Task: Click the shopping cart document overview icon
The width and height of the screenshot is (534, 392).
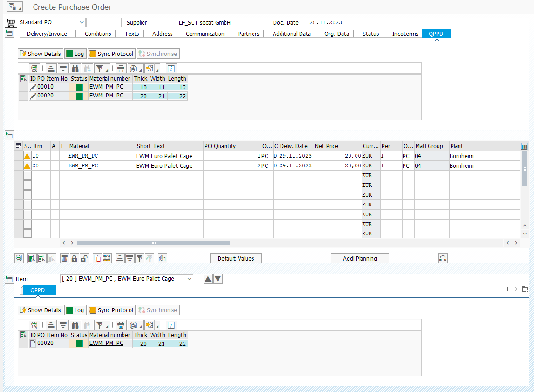Action: (x=11, y=22)
